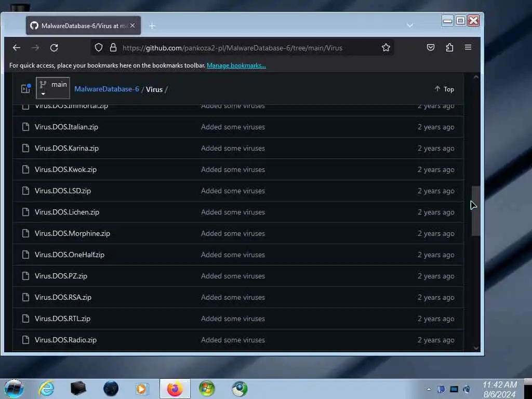
Task: Expand the file tree sidebar icon
Action: [x=26, y=88]
